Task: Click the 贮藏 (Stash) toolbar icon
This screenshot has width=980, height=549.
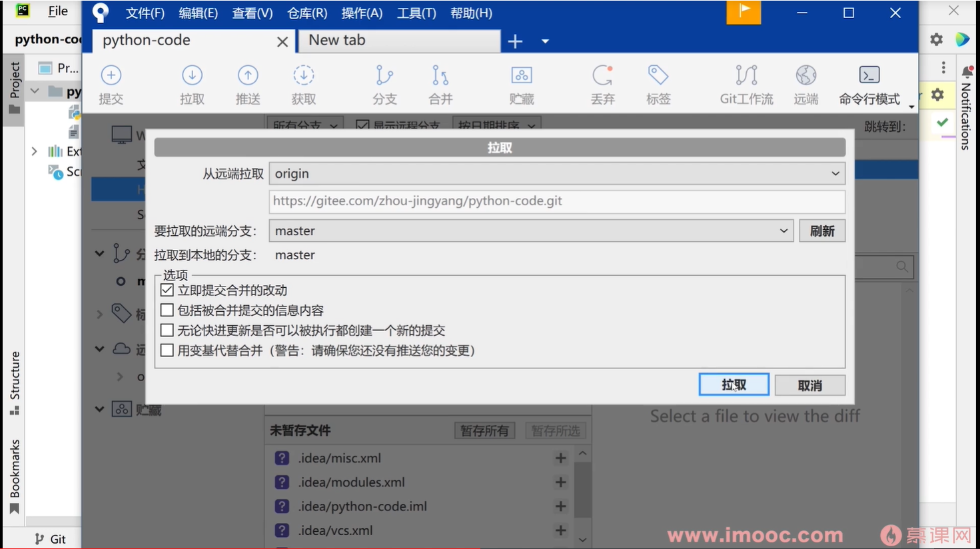Action: click(522, 84)
